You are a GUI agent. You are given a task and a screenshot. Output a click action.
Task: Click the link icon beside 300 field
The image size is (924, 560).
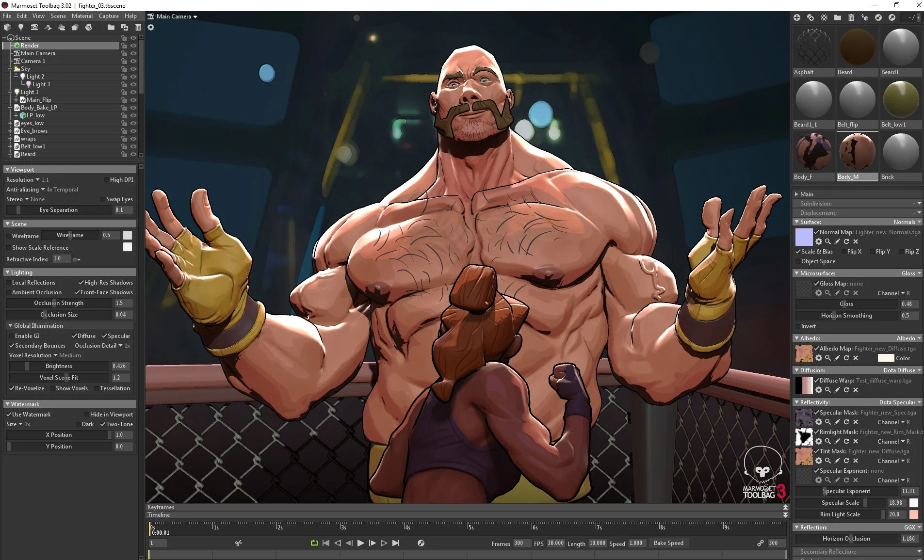pyautogui.click(x=761, y=543)
